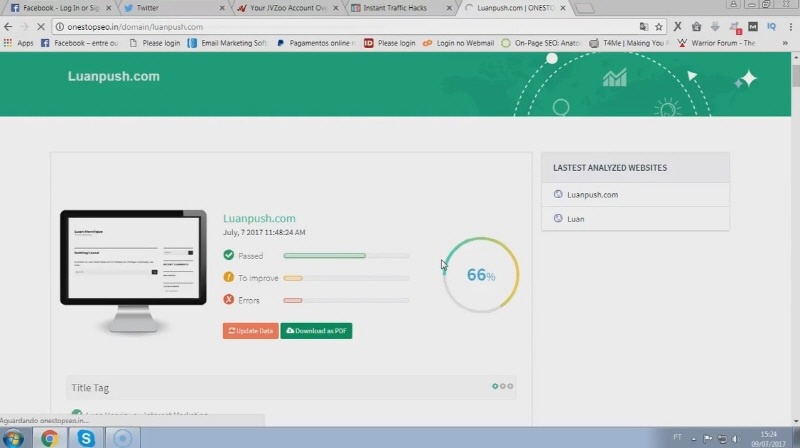Bookmark this page with the star
This screenshot has height=448, width=800.
coord(659,27)
